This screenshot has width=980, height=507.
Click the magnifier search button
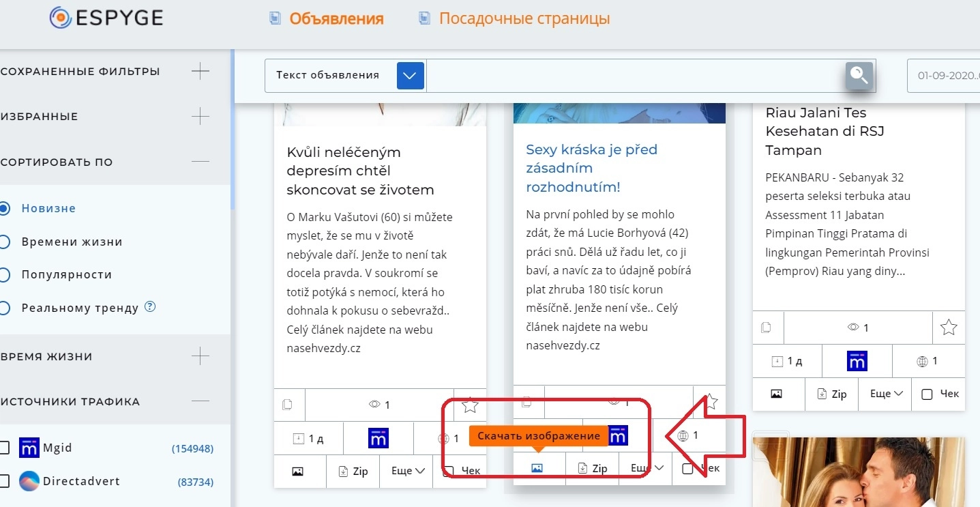[859, 76]
